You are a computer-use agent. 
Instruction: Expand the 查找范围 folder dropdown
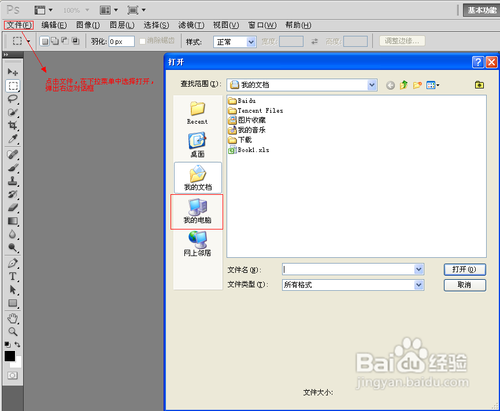point(372,85)
